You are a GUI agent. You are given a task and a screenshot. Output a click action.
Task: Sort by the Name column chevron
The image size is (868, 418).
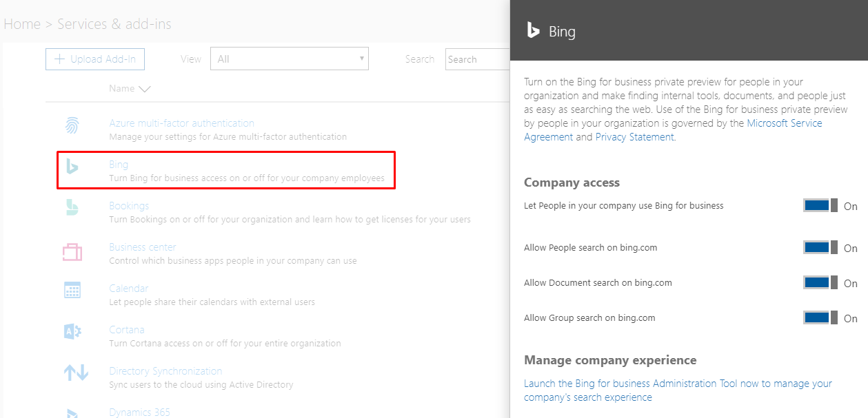coord(144,89)
